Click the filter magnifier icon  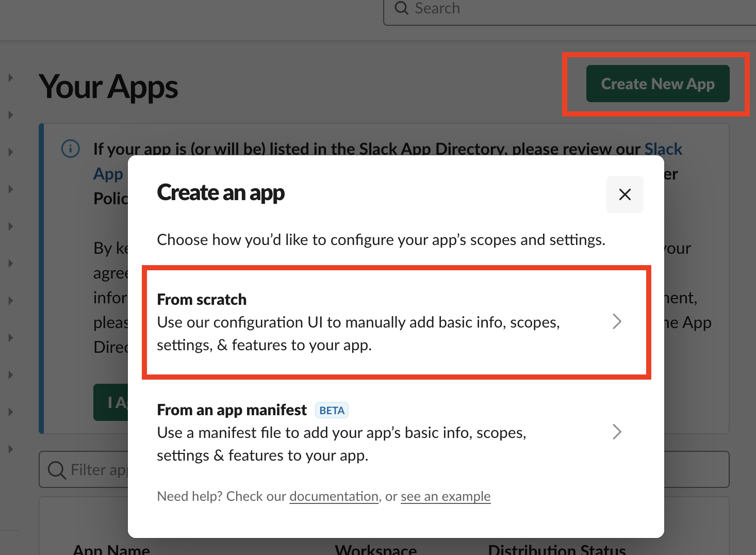[x=57, y=470]
